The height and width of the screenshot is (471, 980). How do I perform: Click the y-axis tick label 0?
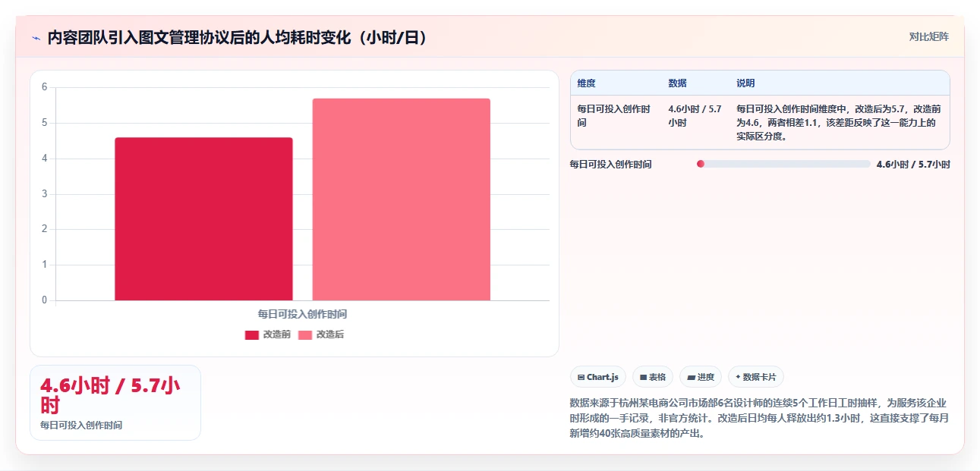(x=44, y=300)
